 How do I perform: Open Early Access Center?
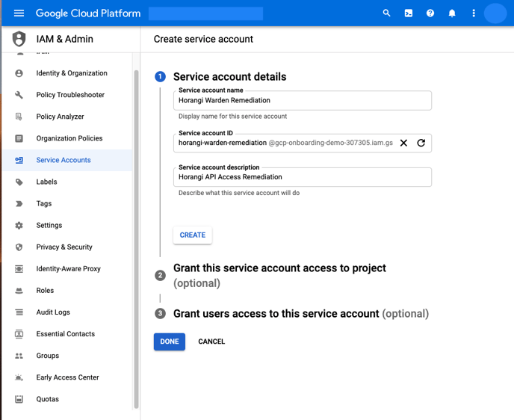click(x=67, y=377)
